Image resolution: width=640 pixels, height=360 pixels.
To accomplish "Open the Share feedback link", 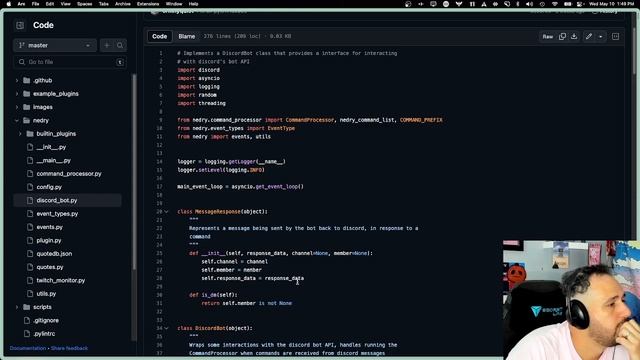I will [x=69, y=348].
